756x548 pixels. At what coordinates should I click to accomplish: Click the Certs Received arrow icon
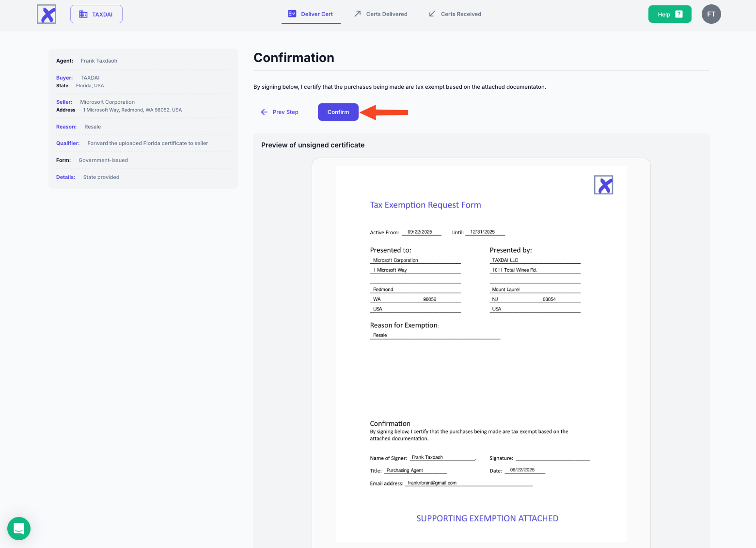(432, 14)
